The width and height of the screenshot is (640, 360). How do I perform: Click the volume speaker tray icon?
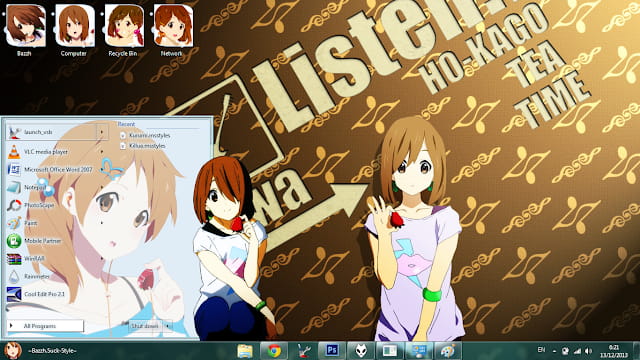pyautogui.click(x=588, y=351)
